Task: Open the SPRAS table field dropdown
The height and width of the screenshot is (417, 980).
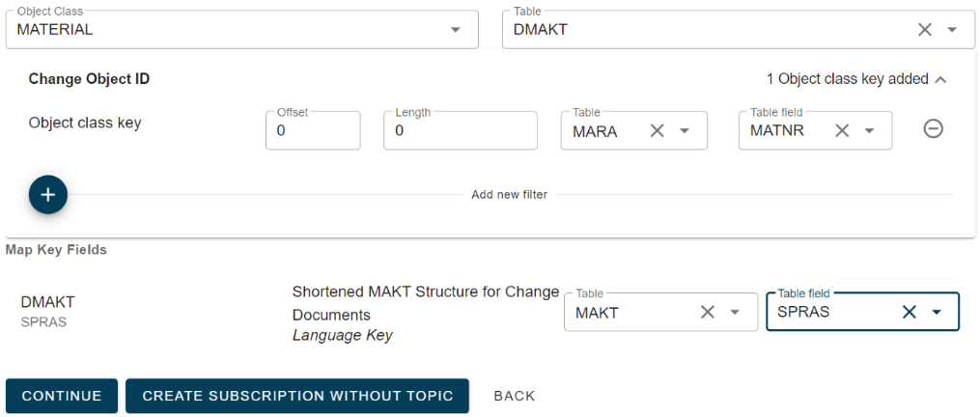Action: (936, 312)
